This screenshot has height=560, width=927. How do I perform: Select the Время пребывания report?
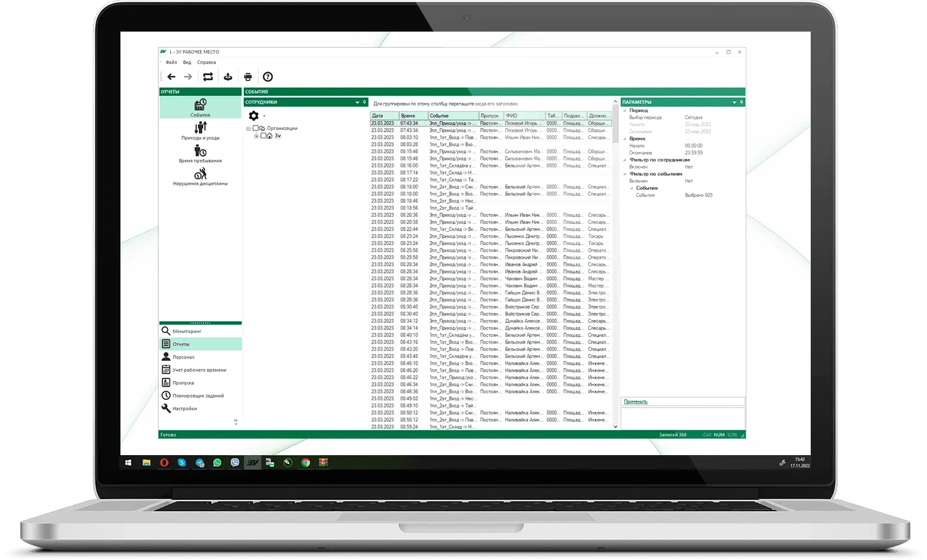[x=200, y=154]
